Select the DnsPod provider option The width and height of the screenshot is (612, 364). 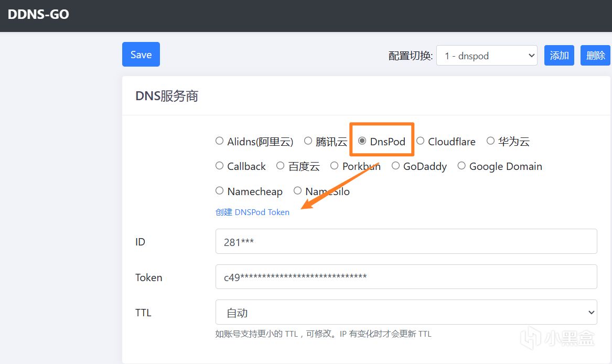[362, 140]
